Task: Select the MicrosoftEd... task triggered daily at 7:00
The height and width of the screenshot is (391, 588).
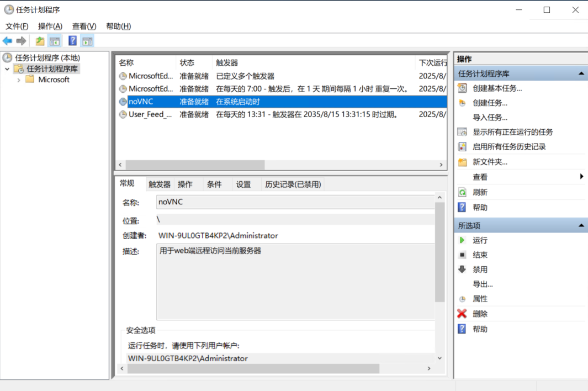Action: [281, 89]
